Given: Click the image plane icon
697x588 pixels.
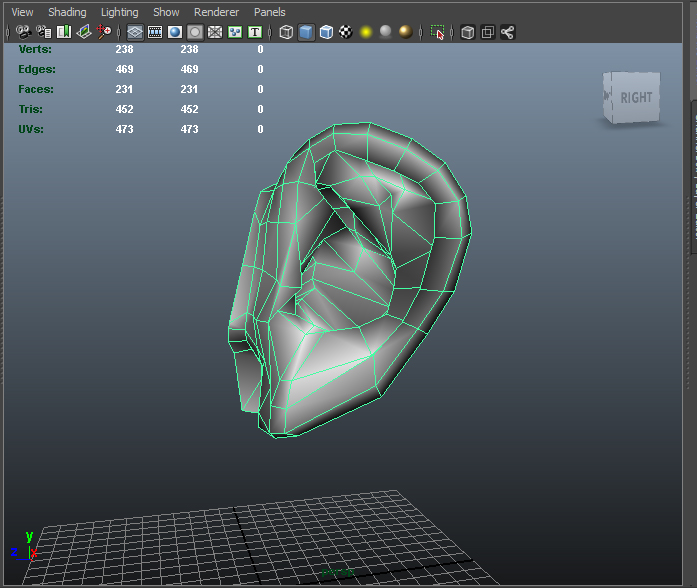Looking at the screenshot, I should [84, 32].
